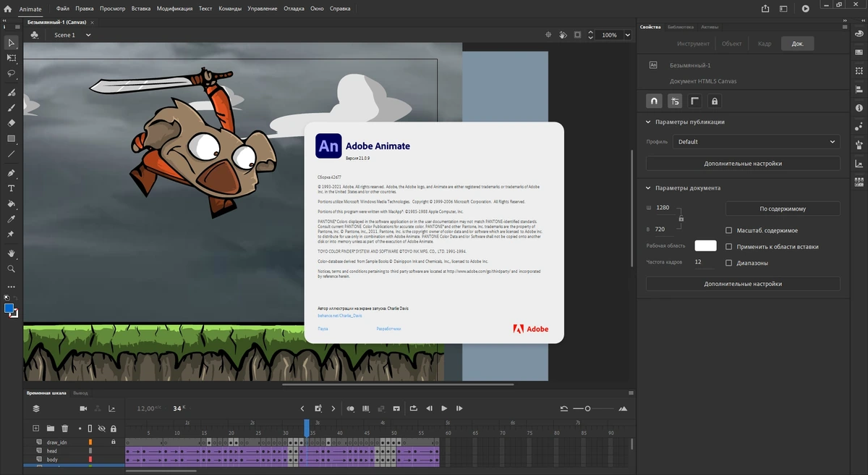Image resolution: width=868 pixels, height=475 pixels.
Task: Click the Разработчики link in About dialog
Action: click(389, 329)
